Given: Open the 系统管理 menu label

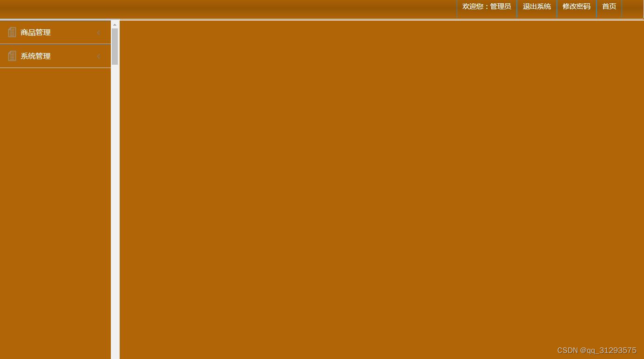Looking at the screenshot, I should pyautogui.click(x=35, y=56).
